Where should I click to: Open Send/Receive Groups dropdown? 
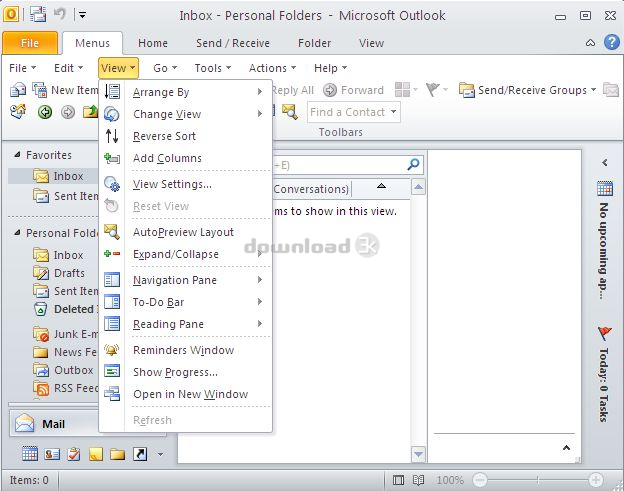[x=527, y=90]
